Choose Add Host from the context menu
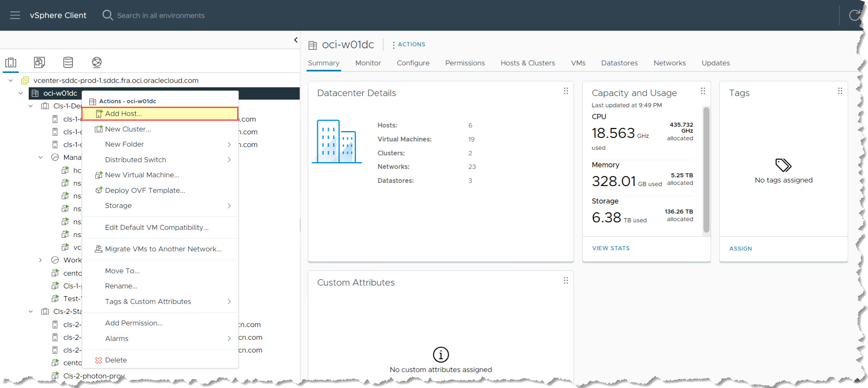 (160, 114)
